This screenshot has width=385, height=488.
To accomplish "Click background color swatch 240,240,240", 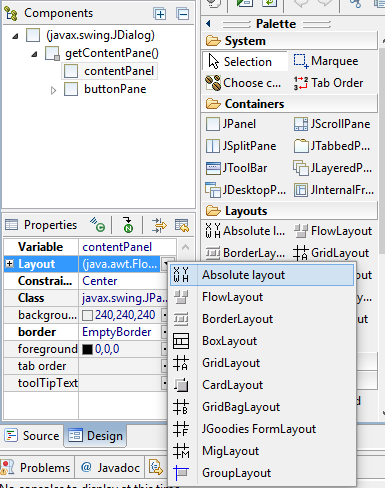I will tap(88, 315).
